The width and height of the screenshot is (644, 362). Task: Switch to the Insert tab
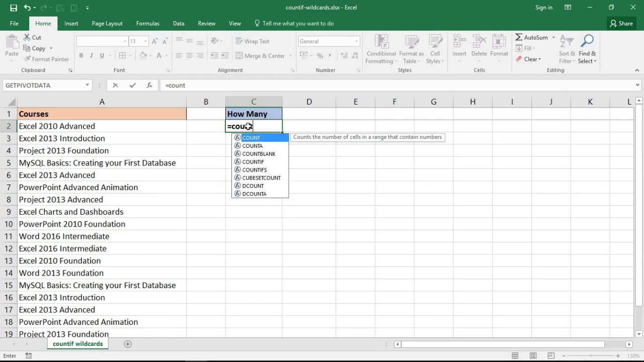click(x=71, y=24)
